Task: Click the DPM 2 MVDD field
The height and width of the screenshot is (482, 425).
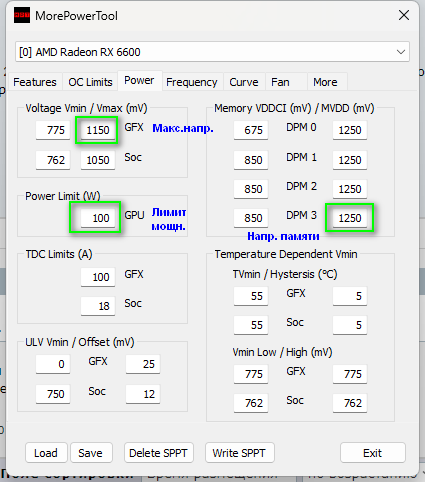Action: [x=350, y=189]
